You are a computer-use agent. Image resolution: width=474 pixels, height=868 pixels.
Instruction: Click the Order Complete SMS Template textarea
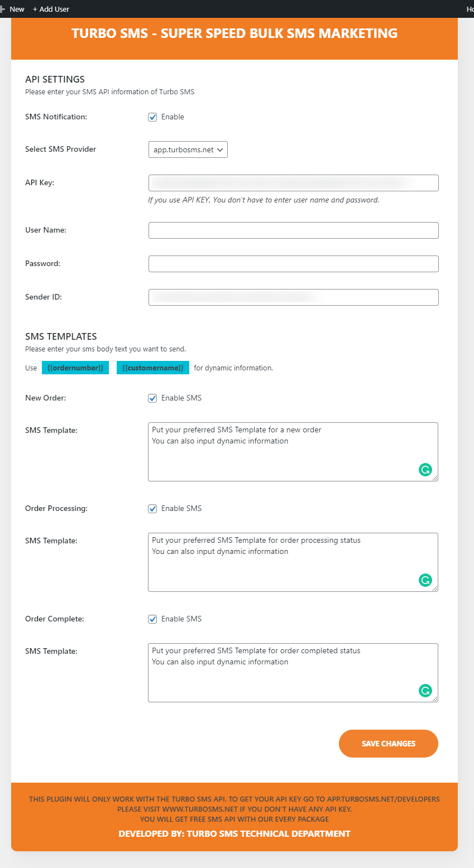tap(293, 673)
